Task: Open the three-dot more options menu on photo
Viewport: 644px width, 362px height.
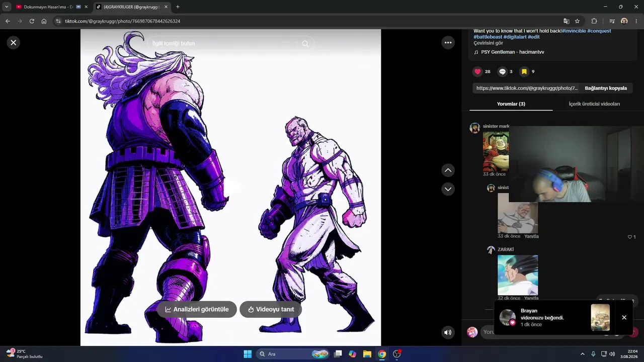Action: (x=448, y=43)
